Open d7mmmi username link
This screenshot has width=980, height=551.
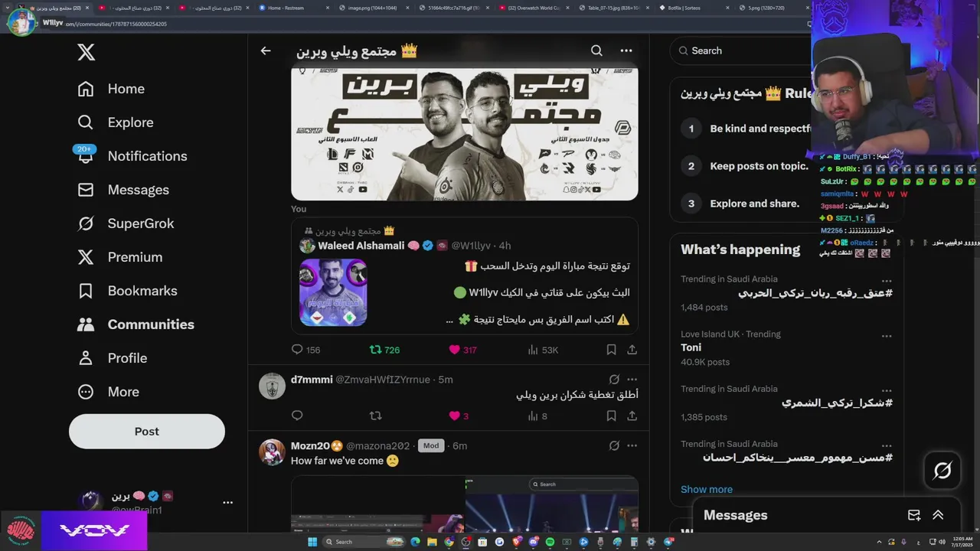point(312,380)
